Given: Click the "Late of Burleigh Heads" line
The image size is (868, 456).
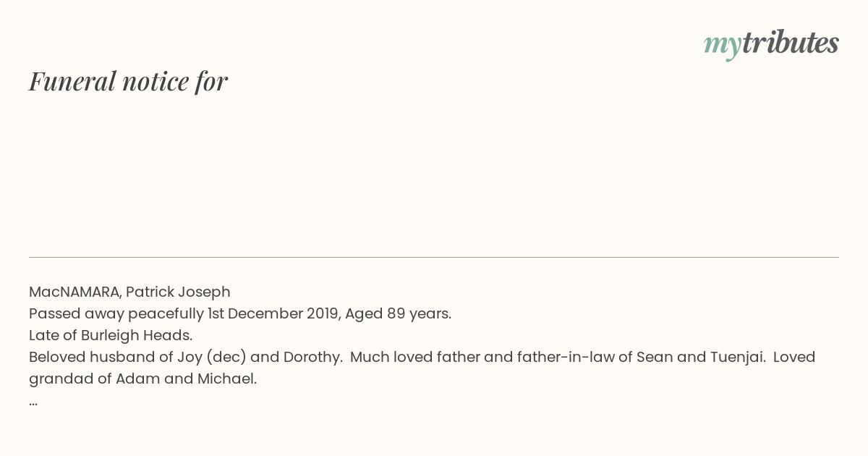Looking at the screenshot, I should [x=111, y=335].
